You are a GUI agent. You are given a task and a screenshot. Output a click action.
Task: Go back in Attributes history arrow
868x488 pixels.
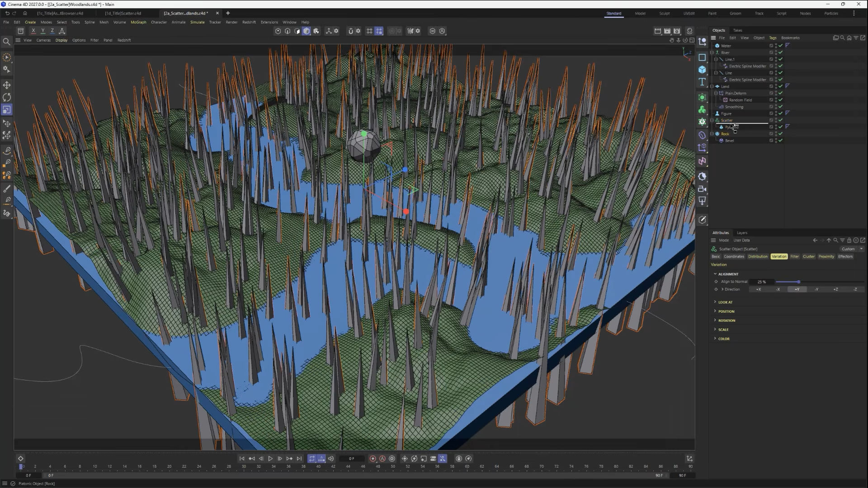coord(815,240)
